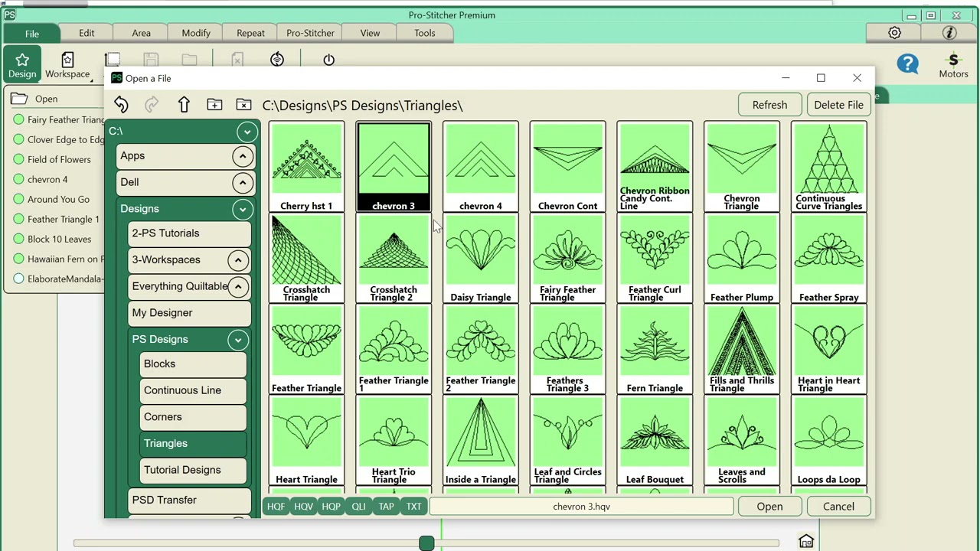Viewport: 980px width, 551px height.
Task: Expand the 3-Workspaces folder chevron
Action: pyautogui.click(x=237, y=260)
